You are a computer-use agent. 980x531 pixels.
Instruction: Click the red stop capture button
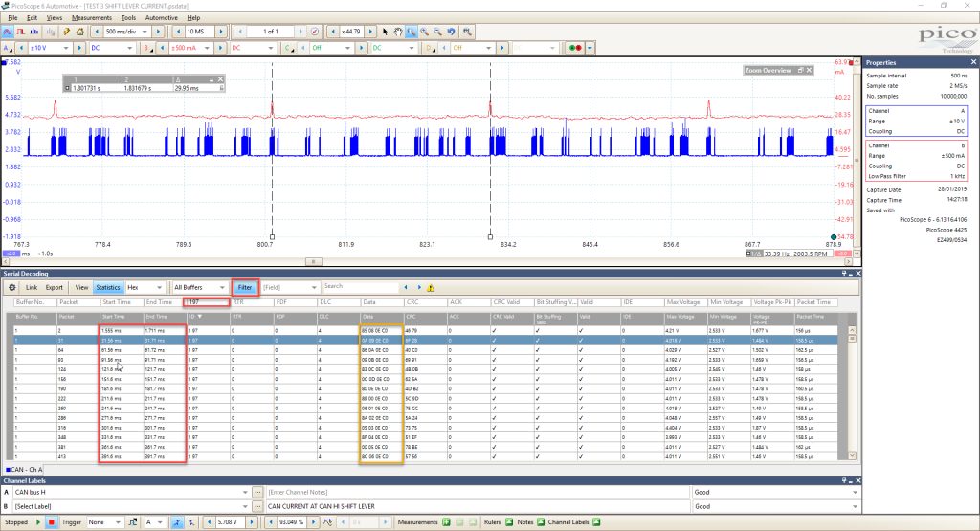click(x=52, y=522)
